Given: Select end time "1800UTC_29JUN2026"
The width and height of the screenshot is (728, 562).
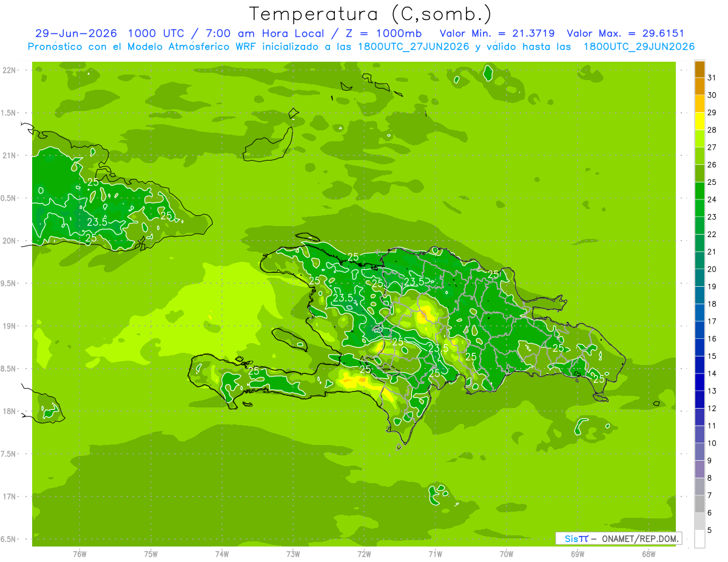Looking at the screenshot, I should pyautogui.click(x=639, y=47).
